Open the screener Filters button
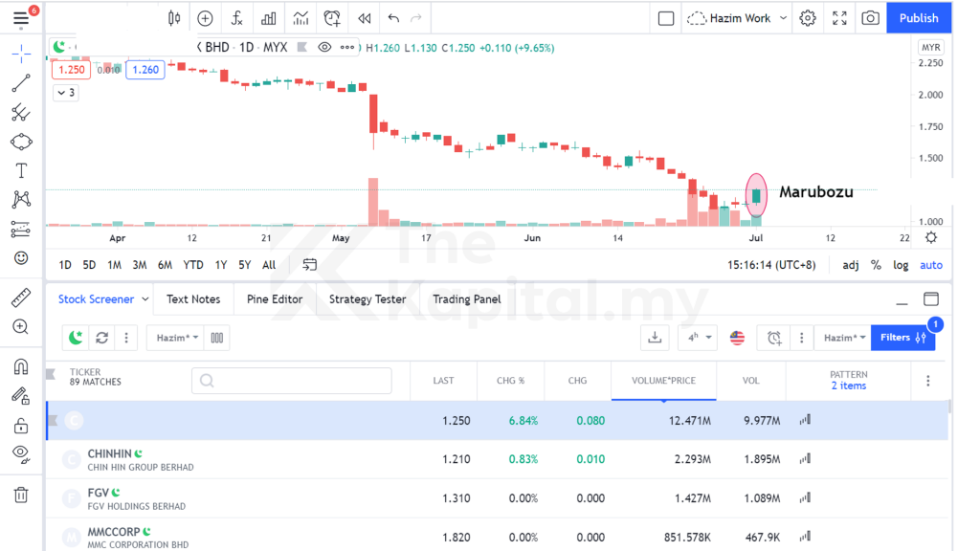Viewport: 980px width, 551px height. [x=902, y=338]
